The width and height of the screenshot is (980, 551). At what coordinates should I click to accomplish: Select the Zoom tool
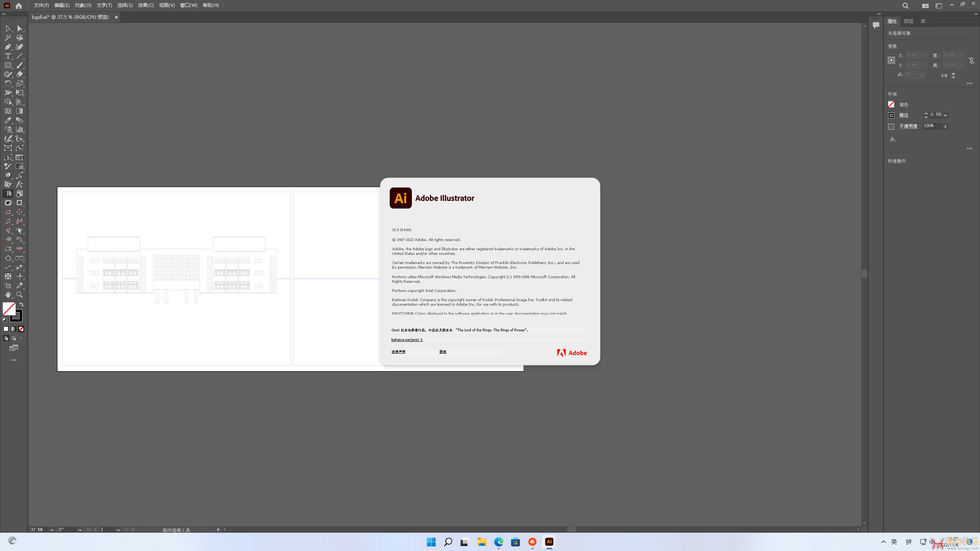coord(20,295)
